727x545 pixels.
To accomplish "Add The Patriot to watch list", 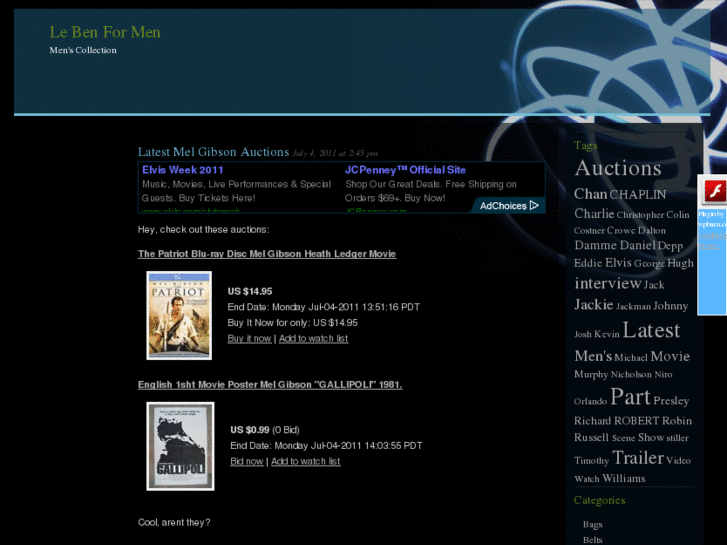I will tap(313, 339).
